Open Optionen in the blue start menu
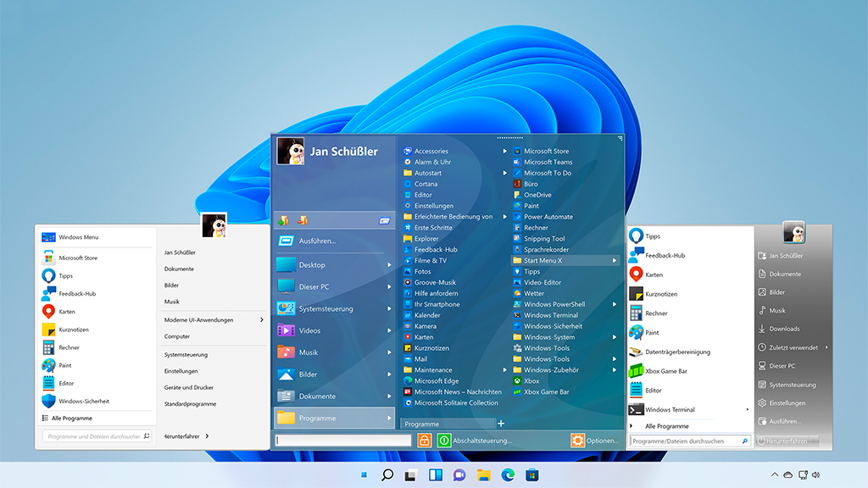Image resolution: width=868 pixels, height=488 pixels. coord(594,441)
